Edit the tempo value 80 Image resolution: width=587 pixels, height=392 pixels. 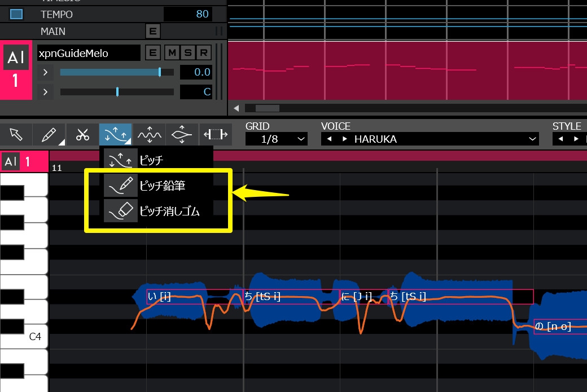coord(187,14)
